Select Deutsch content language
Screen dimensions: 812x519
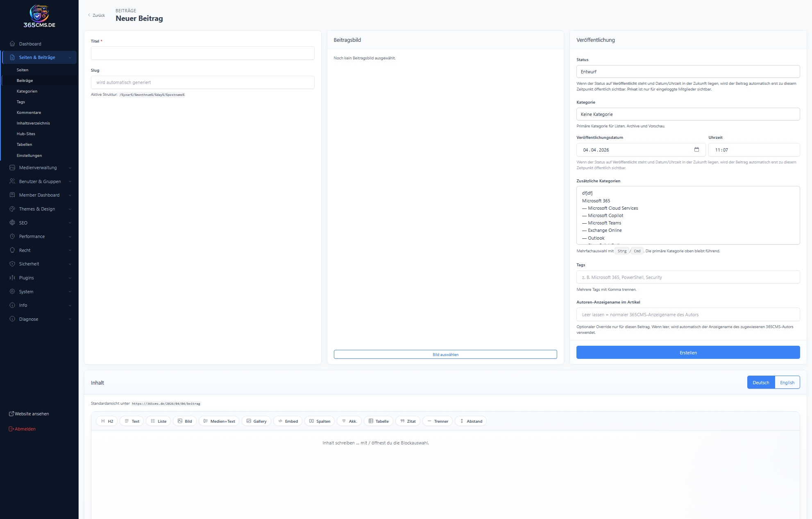click(761, 383)
